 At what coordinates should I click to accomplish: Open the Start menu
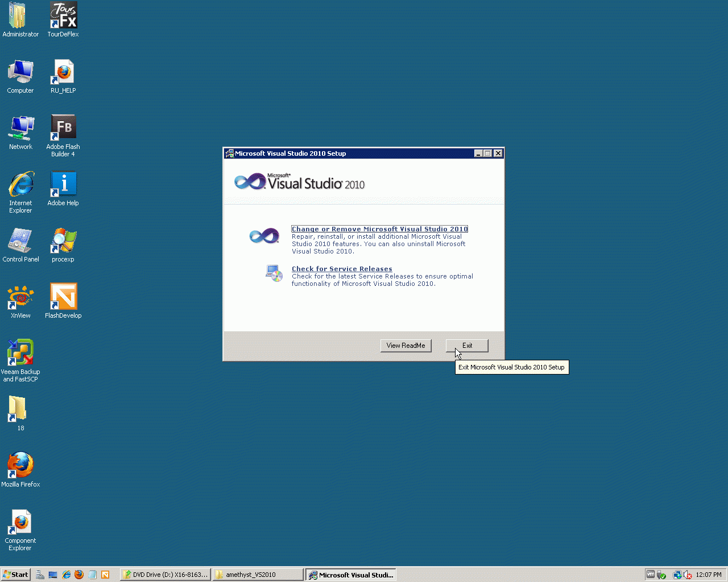click(x=15, y=575)
